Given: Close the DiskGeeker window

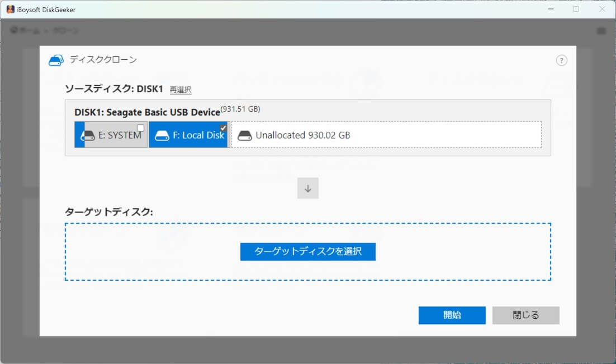Looking at the screenshot, I should (x=602, y=9).
